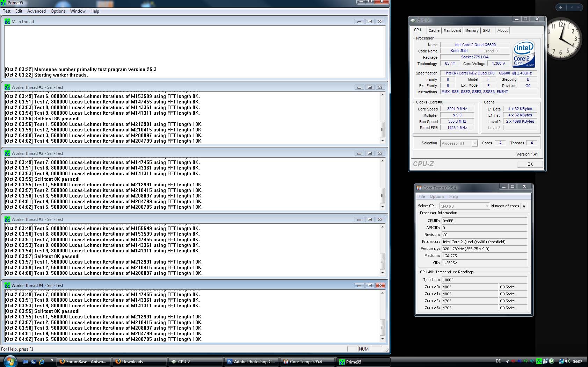Open the Select CPU dropdown in Core Temp
This screenshot has height=367, width=588.
(x=464, y=206)
